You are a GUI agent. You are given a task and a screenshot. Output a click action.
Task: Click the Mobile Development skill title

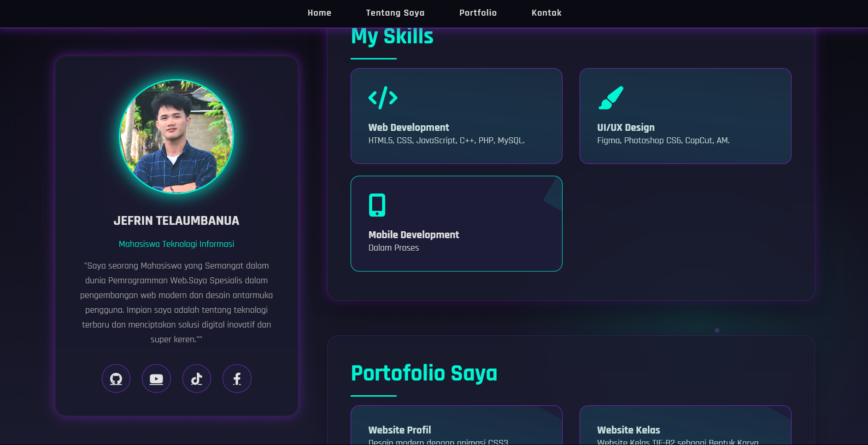click(x=414, y=235)
